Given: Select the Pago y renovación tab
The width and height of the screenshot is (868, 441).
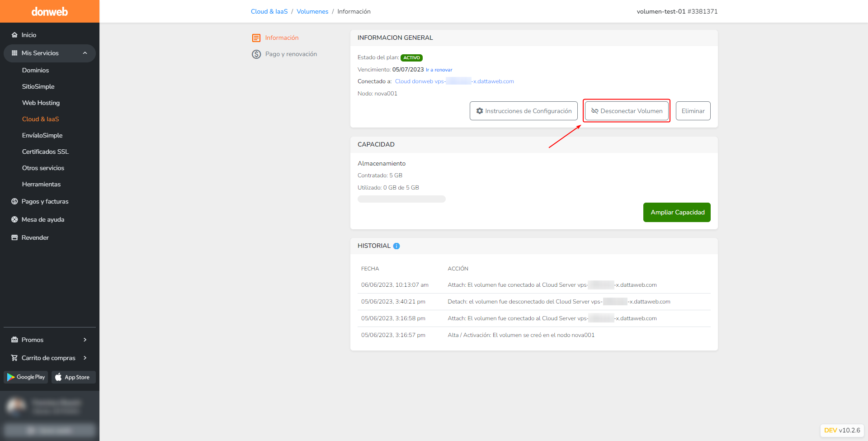Looking at the screenshot, I should 291,54.
